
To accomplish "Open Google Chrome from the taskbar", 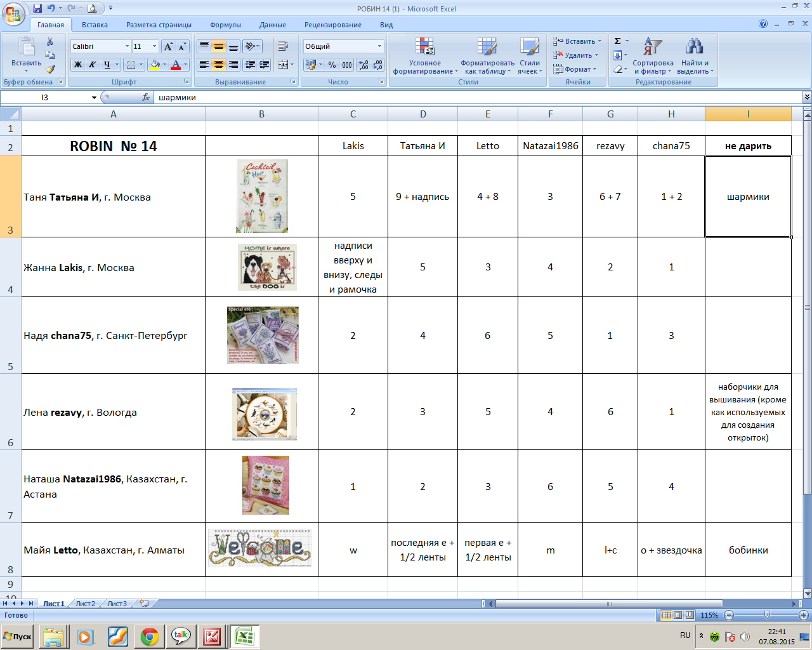I will 150,636.
